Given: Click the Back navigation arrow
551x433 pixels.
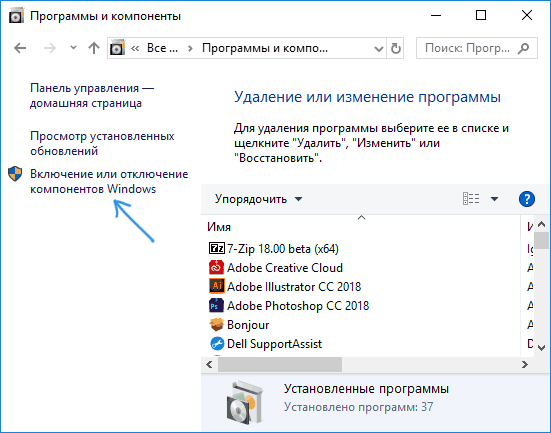Looking at the screenshot, I should point(20,48).
